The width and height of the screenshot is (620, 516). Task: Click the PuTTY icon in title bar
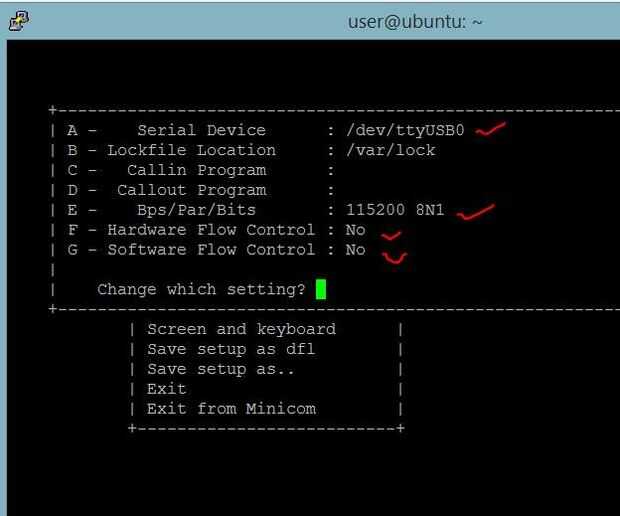(18, 20)
